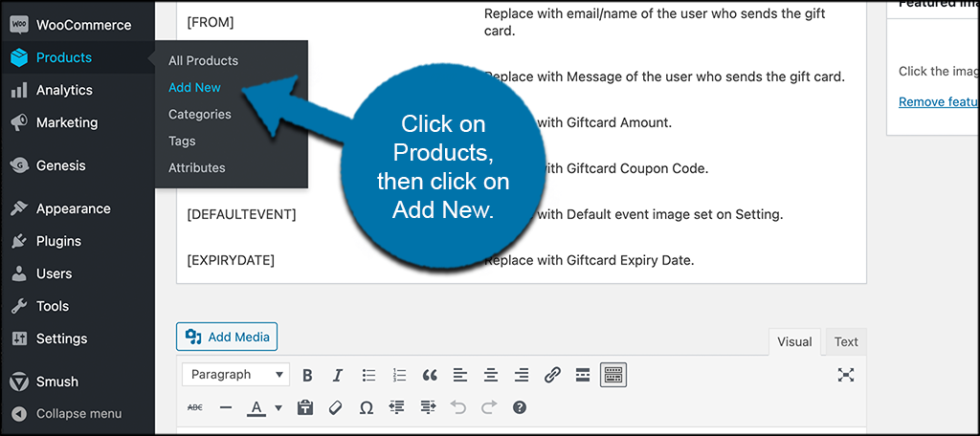Align text center

(x=491, y=375)
